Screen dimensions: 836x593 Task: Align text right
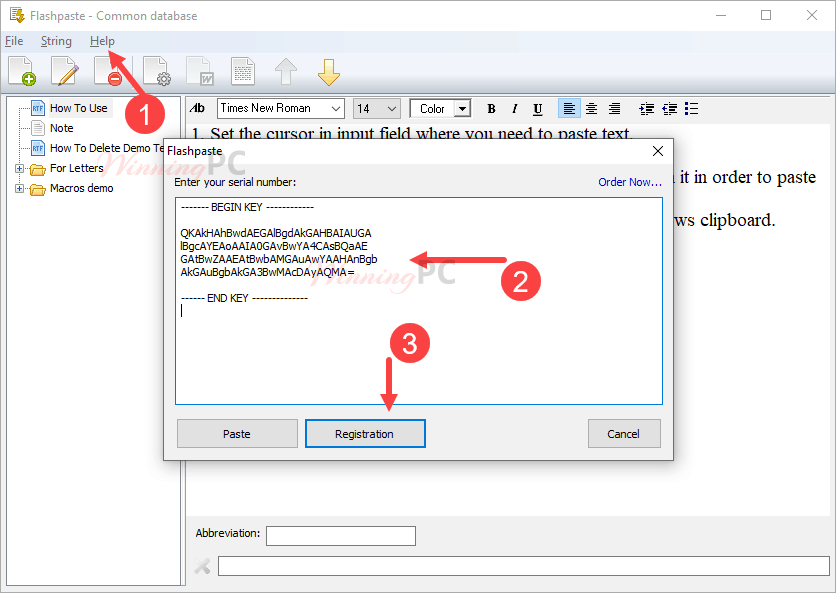point(614,109)
